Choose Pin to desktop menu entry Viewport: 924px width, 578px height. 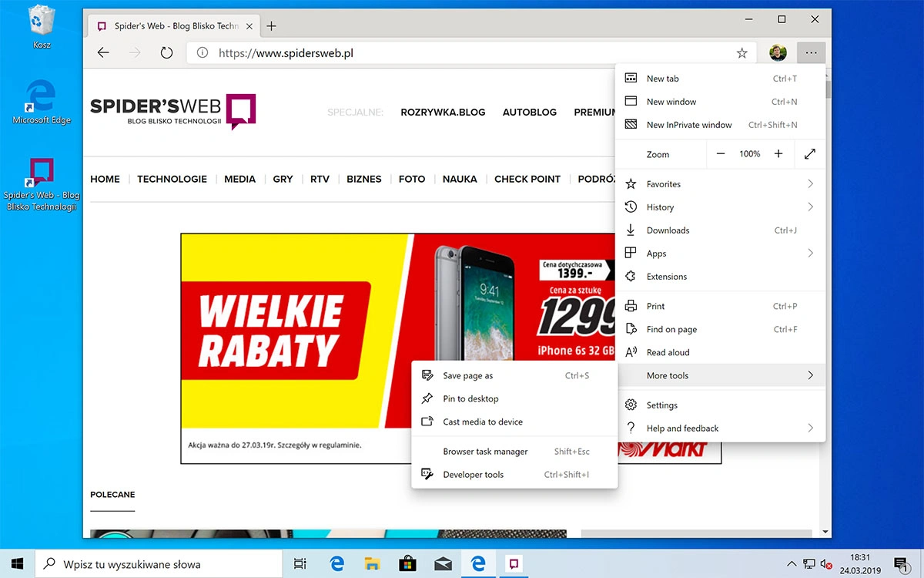pyautogui.click(x=514, y=398)
